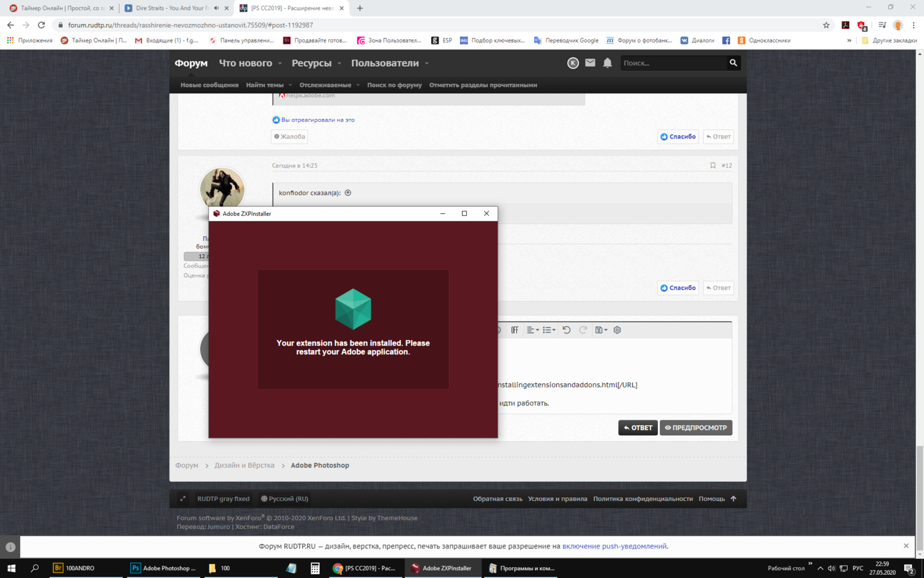Expand the 'Ресурсы' menu dropdown
924x578 pixels.
coord(339,63)
